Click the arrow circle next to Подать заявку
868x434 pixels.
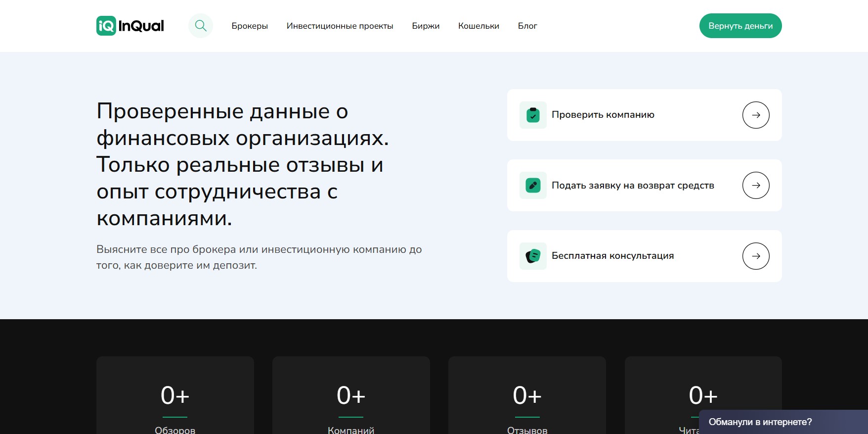click(756, 186)
